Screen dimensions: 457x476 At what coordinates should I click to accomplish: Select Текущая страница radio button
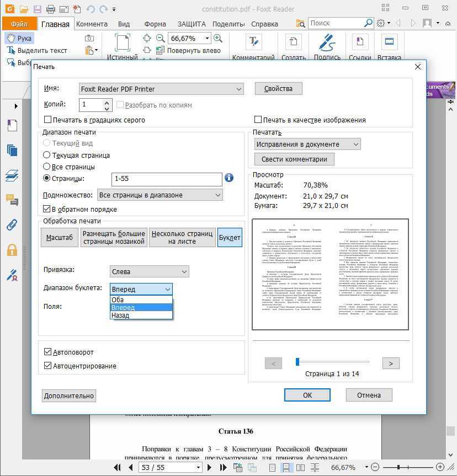coord(46,155)
